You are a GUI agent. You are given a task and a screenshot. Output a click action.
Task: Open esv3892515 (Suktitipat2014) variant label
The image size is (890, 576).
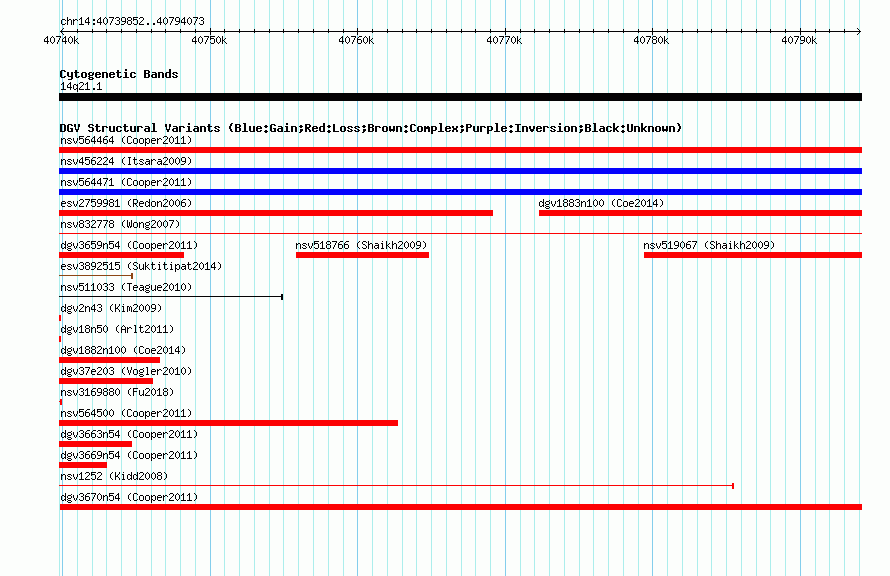[141, 266]
